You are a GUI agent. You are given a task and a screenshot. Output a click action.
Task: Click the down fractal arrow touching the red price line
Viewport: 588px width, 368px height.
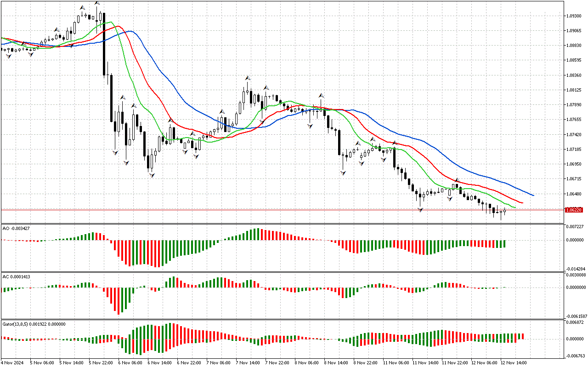[x=420, y=210]
